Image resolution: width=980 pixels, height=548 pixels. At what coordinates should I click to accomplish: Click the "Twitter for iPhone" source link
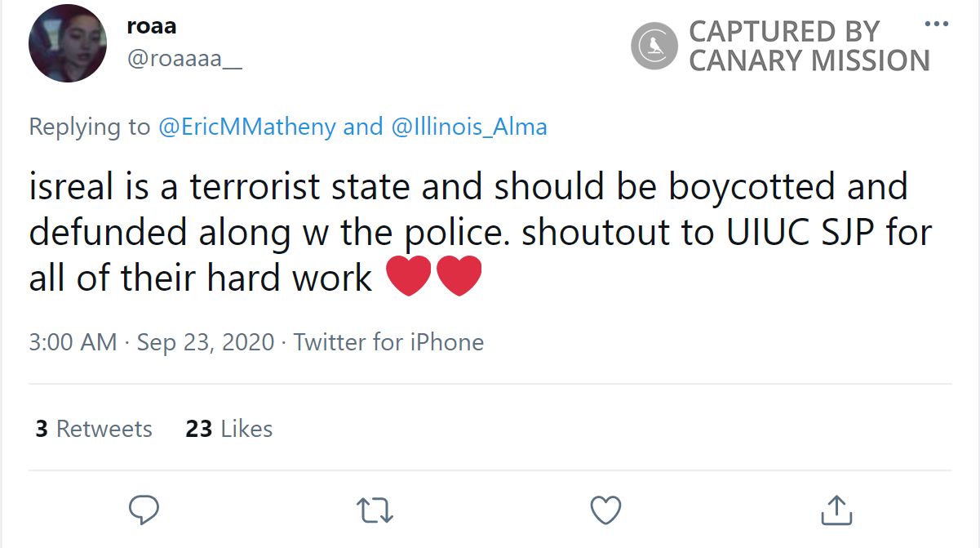tap(388, 341)
